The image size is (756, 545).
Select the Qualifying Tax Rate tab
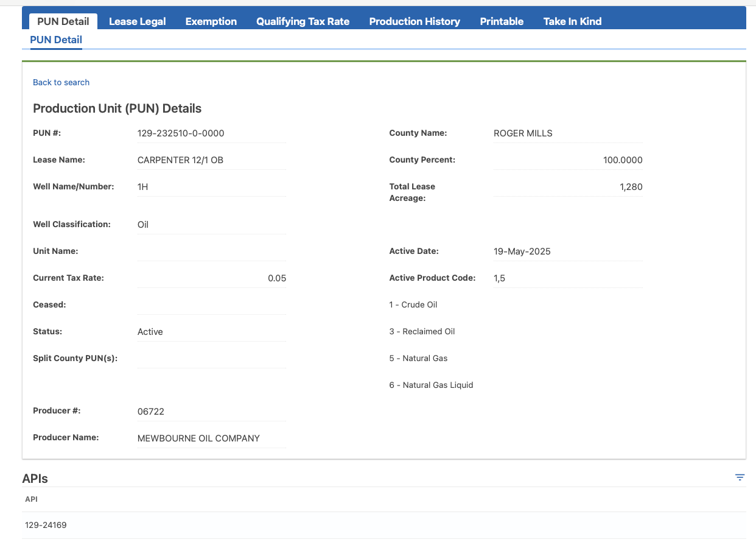click(x=303, y=21)
